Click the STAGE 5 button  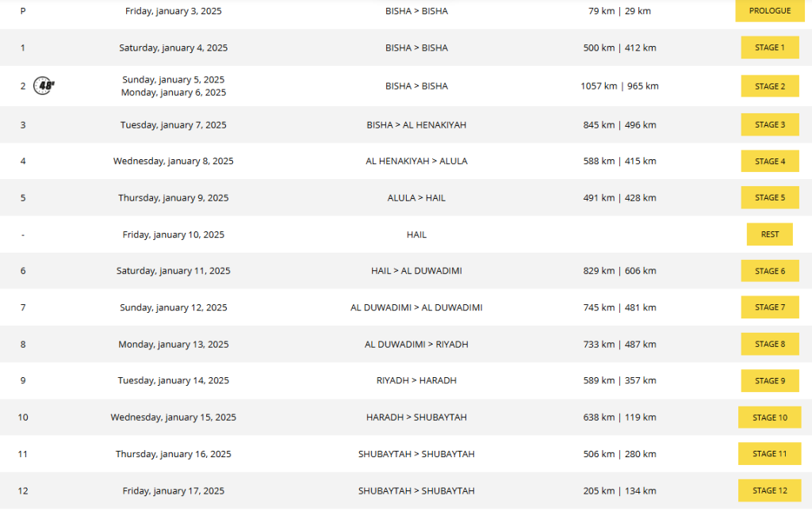pyautogui.click(x=769, y=197)
